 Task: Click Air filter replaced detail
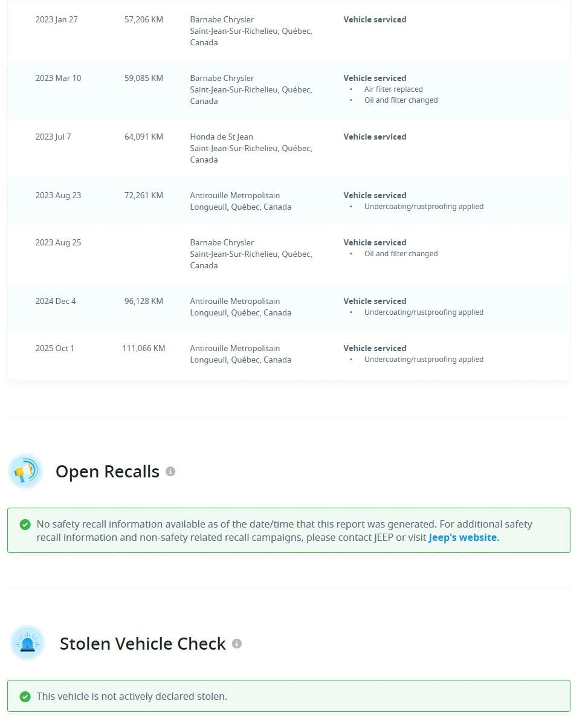[393, 89]
